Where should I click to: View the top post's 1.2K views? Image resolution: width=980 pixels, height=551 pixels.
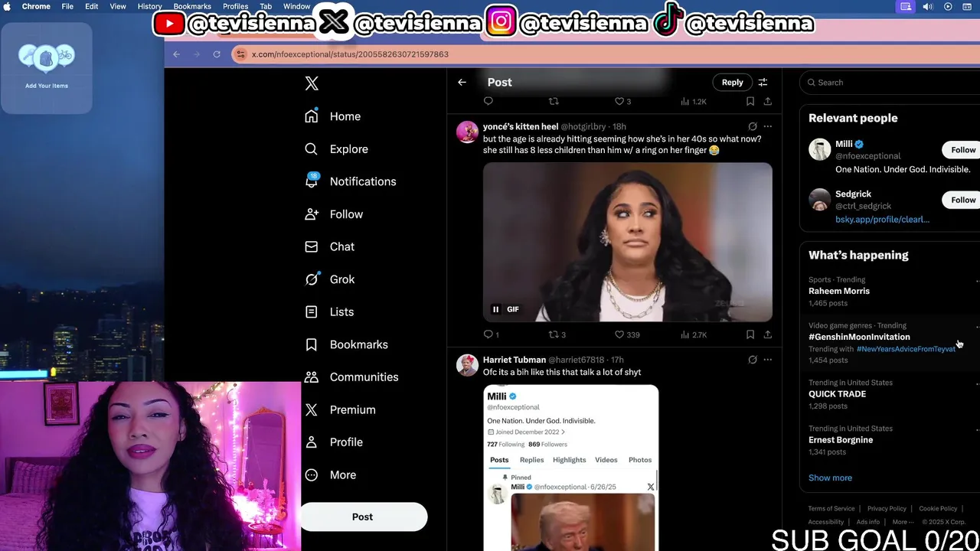(x=694, y=101)
